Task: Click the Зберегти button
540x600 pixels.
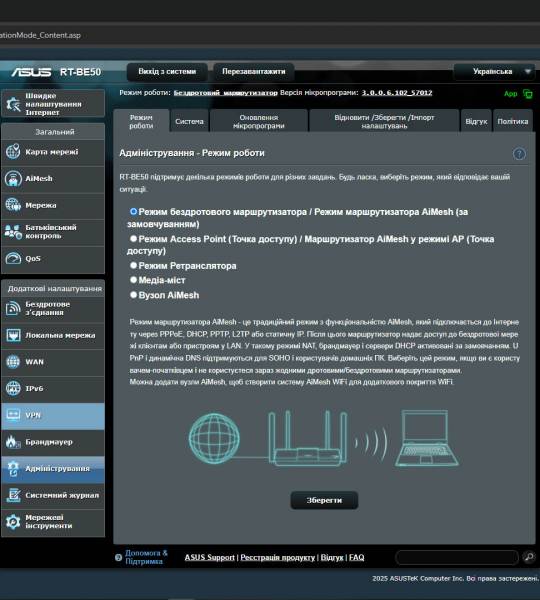Action: point(324,500)
